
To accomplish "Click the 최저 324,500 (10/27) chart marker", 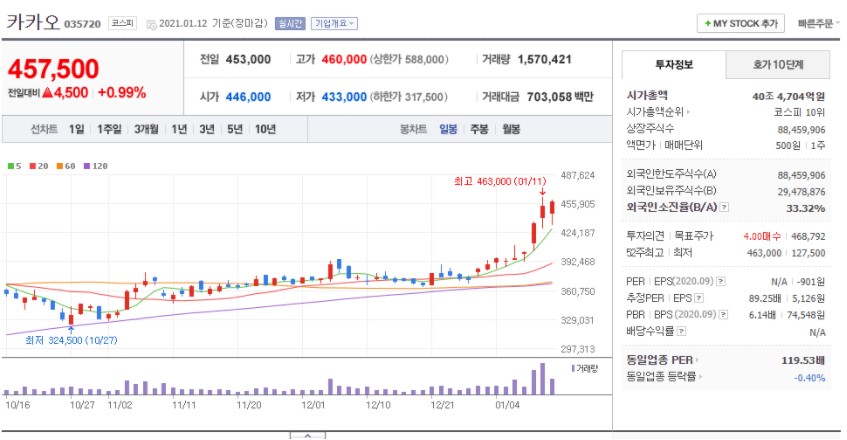I will point(71,341).
